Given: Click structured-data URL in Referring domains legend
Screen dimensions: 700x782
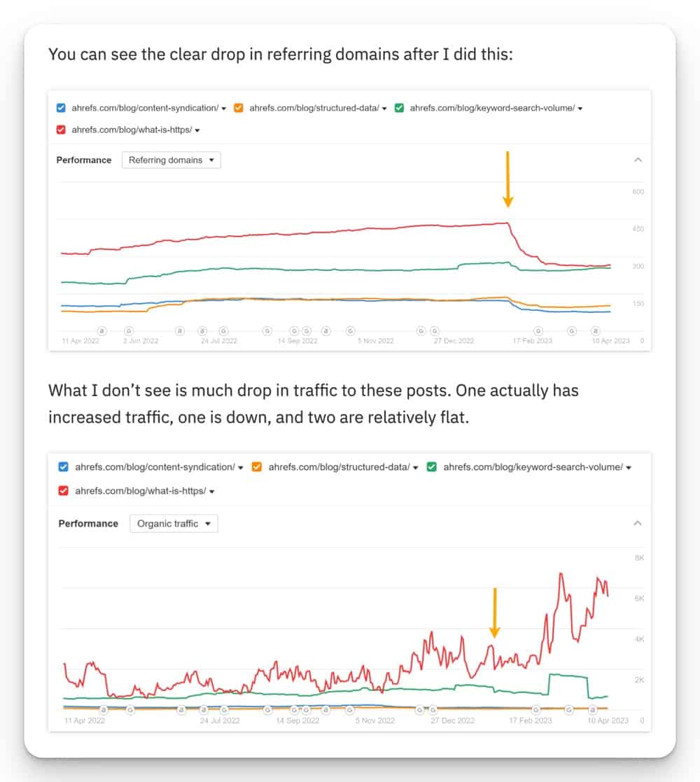Looking at the screenshot, I should pyautogui.click(x=314, y=108).
